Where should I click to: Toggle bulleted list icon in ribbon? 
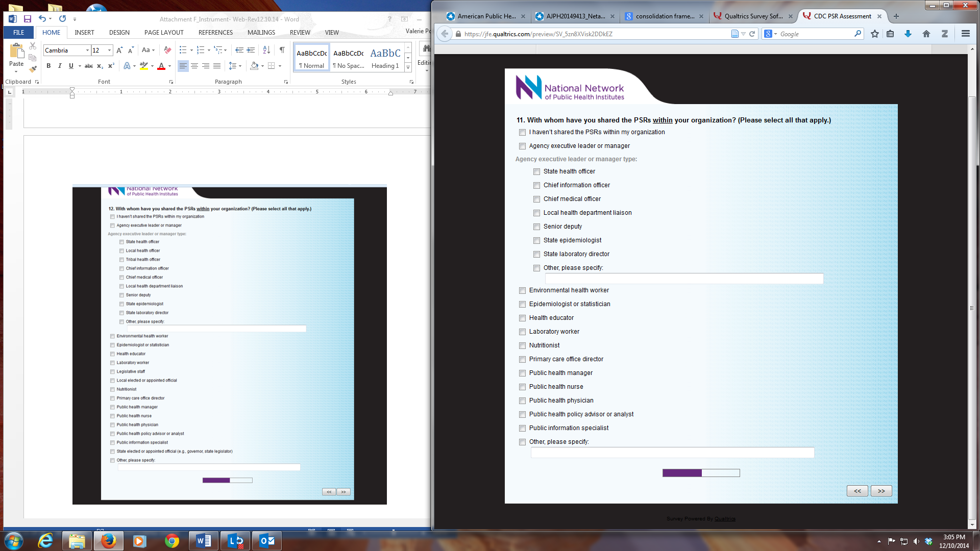coord(183,50)
